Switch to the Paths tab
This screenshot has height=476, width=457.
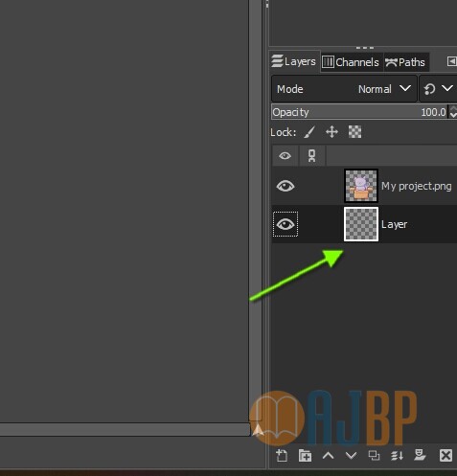click(x=405, y=62)
